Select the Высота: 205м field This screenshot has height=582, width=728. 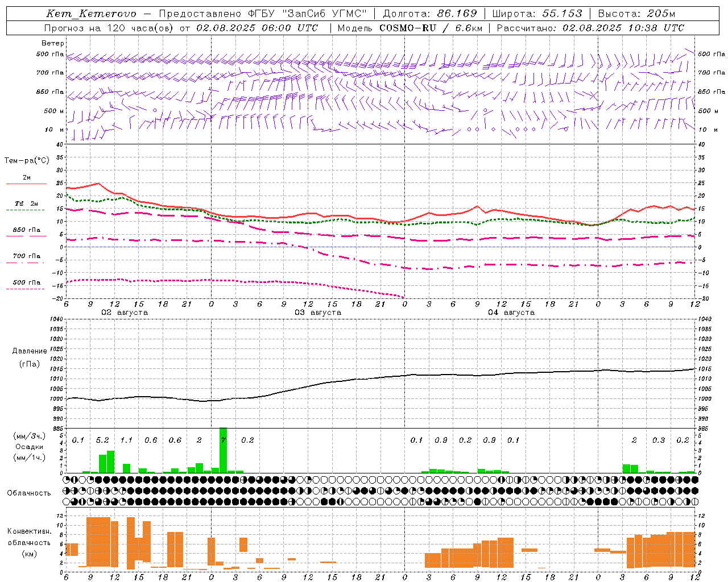[636, 14]
